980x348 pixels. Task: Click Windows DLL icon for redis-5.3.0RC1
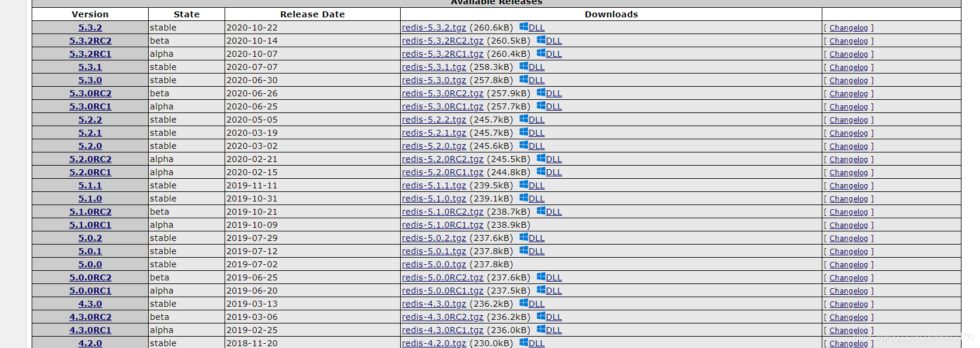click(x=541, y=106)
